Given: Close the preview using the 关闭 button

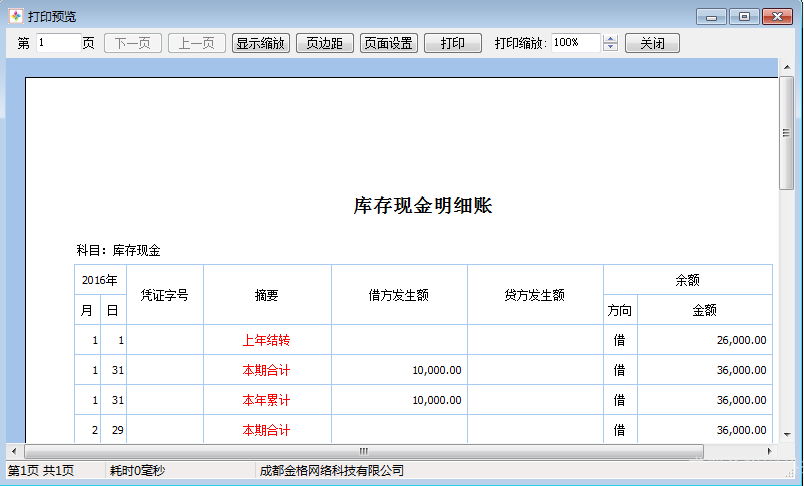Looking at the screenshot, I should [x=652, y=43].
